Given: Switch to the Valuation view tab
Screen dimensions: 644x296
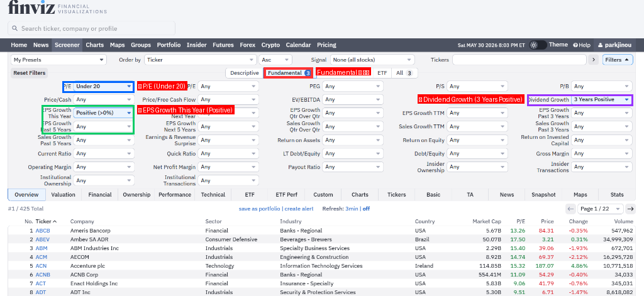Looking at the screenshot, I should click(x=64, y=195).
